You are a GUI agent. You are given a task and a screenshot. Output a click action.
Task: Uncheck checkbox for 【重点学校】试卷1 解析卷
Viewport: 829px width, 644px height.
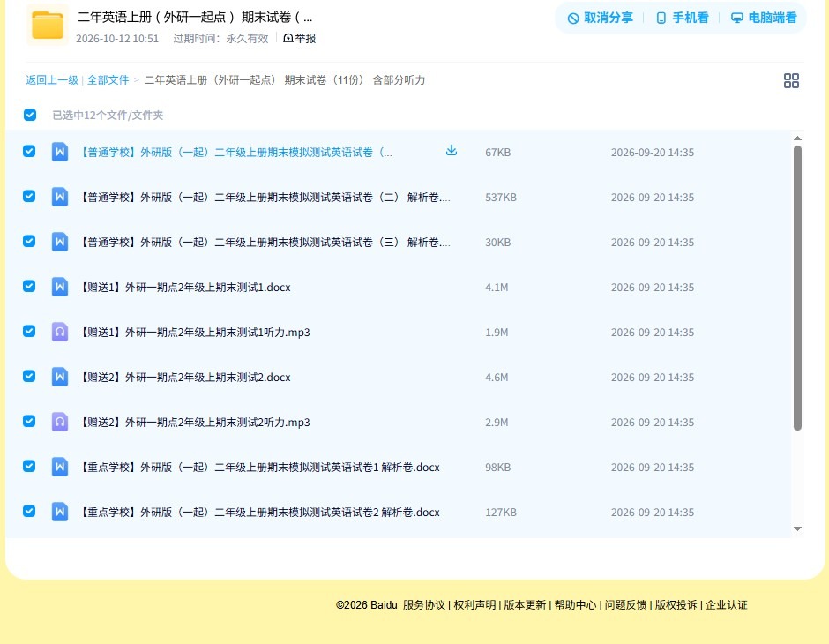[x=29, y=466]
